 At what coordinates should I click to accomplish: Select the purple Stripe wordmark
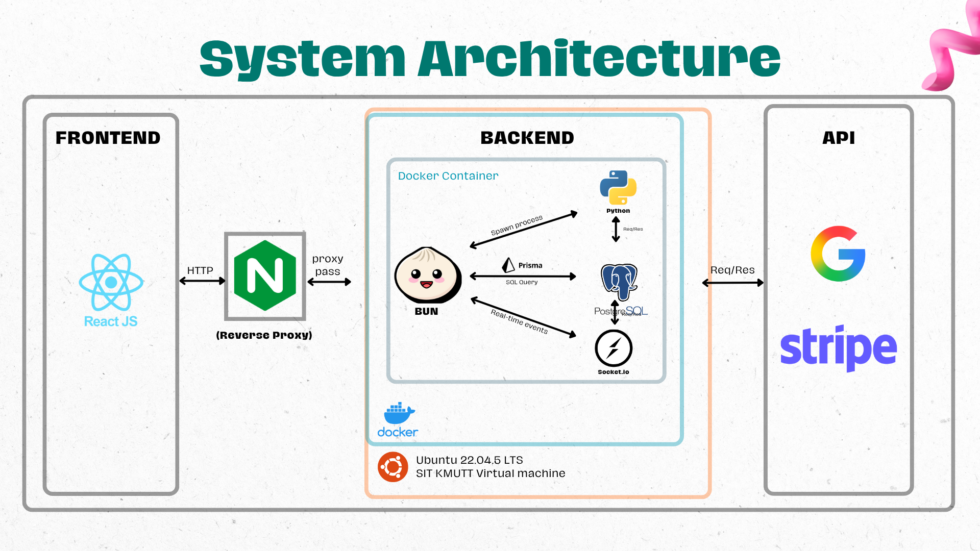(838, 348)
